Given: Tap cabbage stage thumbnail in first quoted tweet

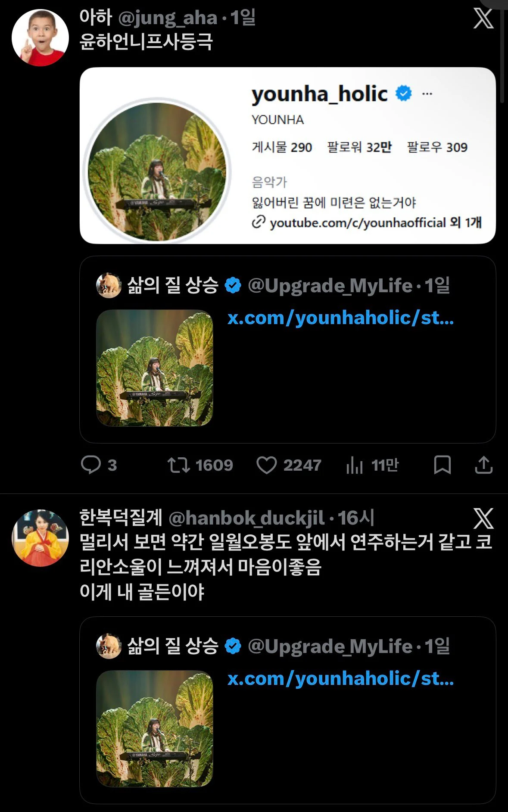Looking at the screenshot, I should [155, 368].
